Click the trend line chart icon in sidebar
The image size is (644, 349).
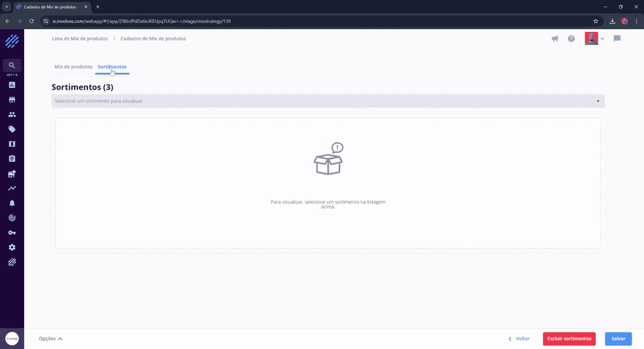coord(12,188)
